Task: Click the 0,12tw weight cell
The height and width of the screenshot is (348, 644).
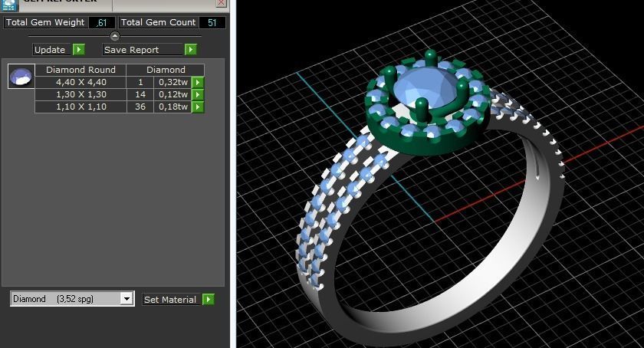Action: pyautogui.click(x=173, y=94)
